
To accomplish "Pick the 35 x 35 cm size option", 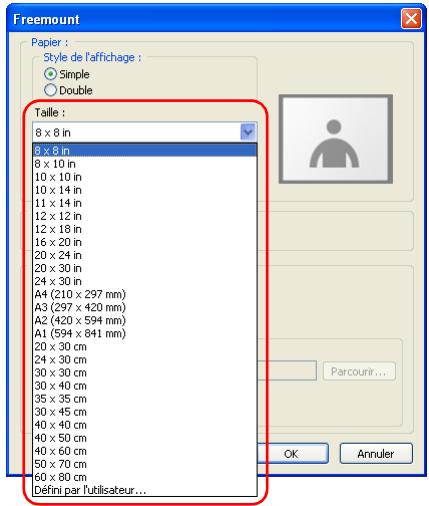I will [x=145, y=398].
